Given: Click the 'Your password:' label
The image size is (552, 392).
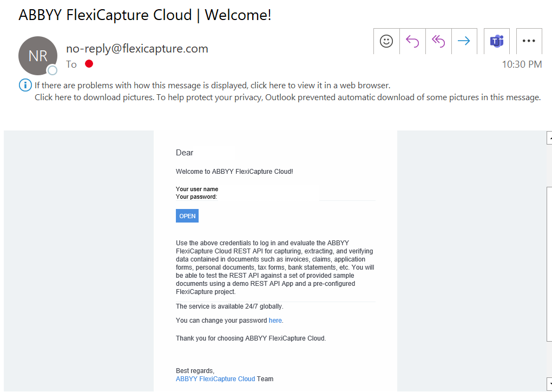Looking at the screenshot, I should point(196,197).
